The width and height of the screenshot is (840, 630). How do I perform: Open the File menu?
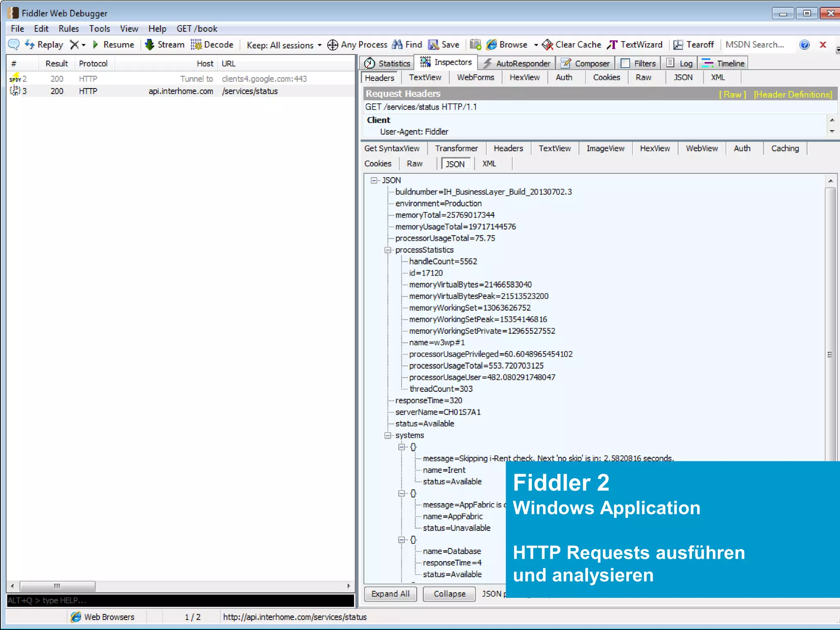(x=17, y=29)
